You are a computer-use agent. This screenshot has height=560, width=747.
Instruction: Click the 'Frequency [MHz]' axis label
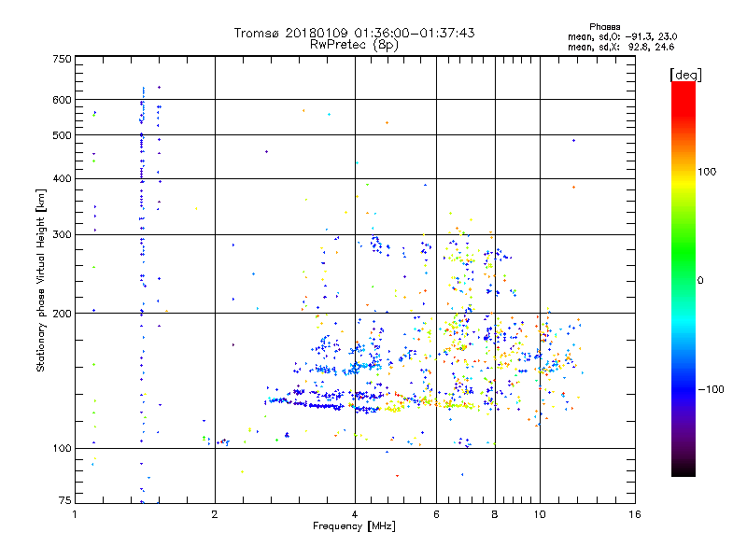(x=354, y=526)
